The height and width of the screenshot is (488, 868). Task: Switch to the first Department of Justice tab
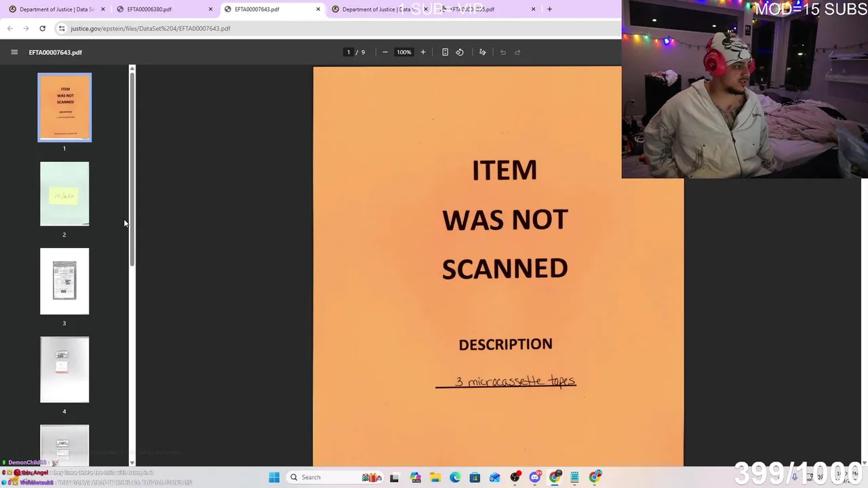tap(57, 9)
